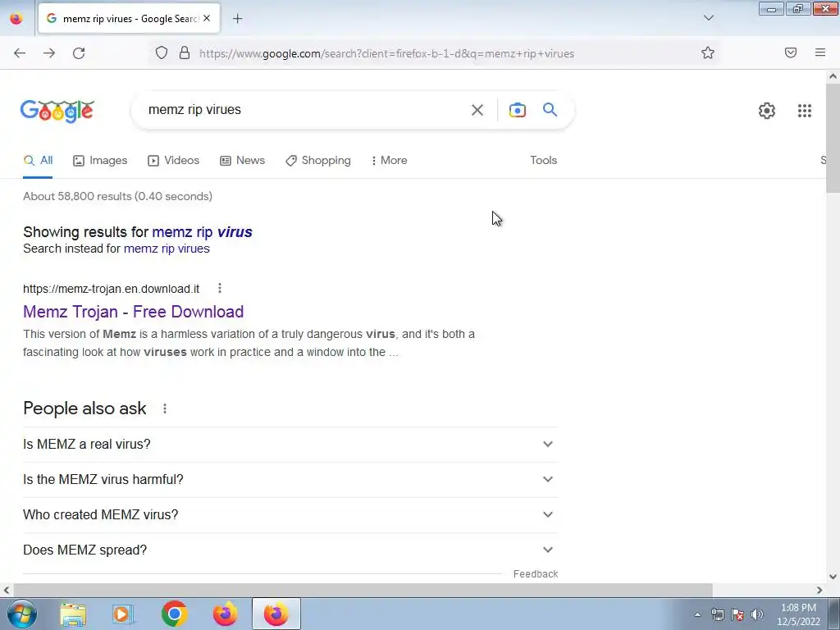Open the taskbar clock and date
Viewport: 840px width, 630px height.
pyautogui.click(x=798, y=614)
